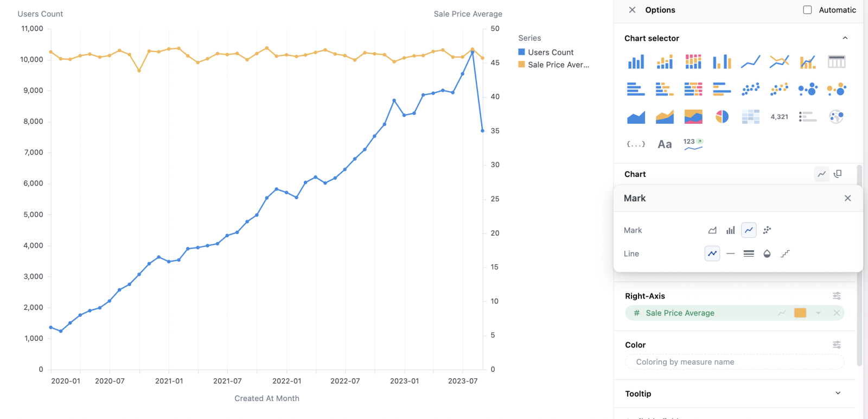Select the area mark type
Screen dimensions: 868x419
tap(712, 230)
